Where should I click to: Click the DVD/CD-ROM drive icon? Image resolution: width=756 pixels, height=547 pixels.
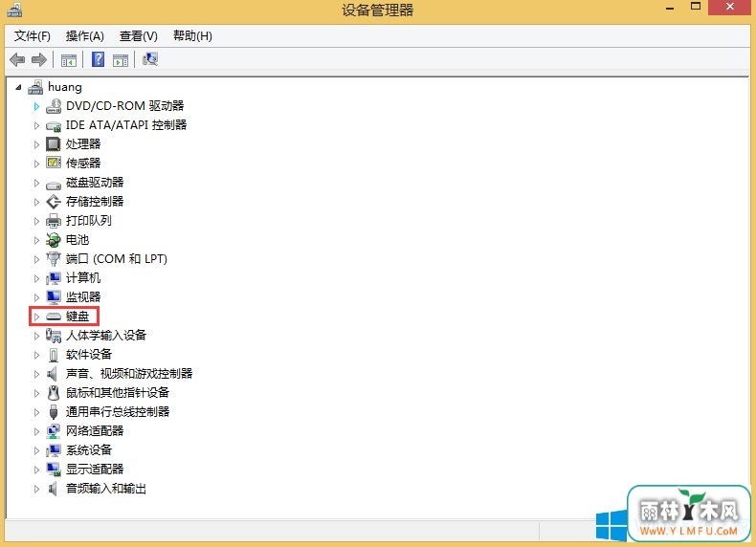tap(54, 106)
